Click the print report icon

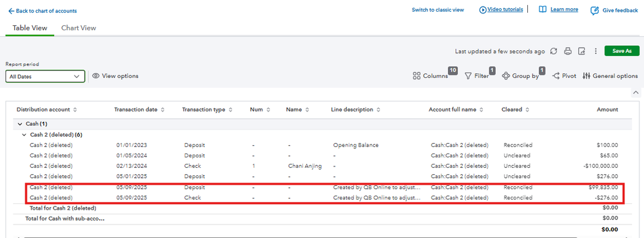[x=567, y=51]
